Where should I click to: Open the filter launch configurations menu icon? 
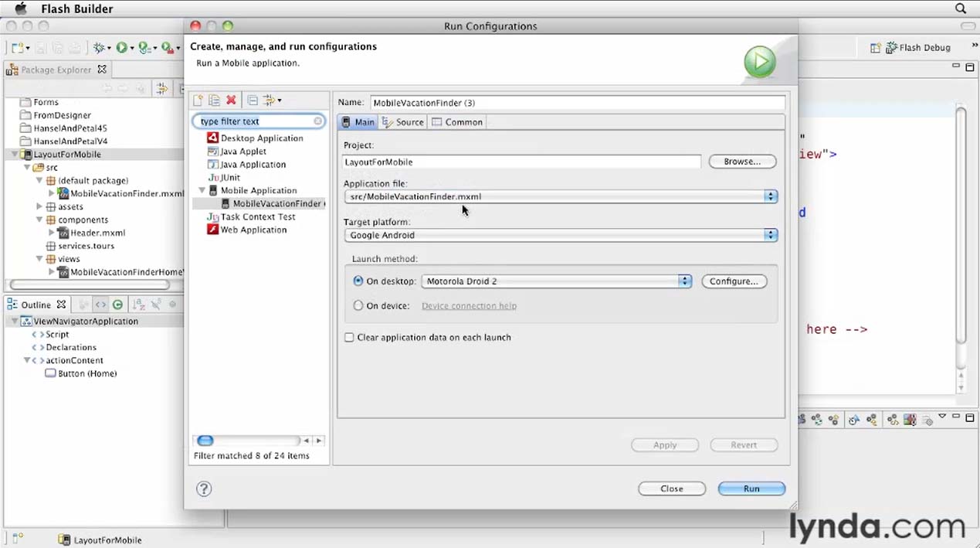point(272,100)
